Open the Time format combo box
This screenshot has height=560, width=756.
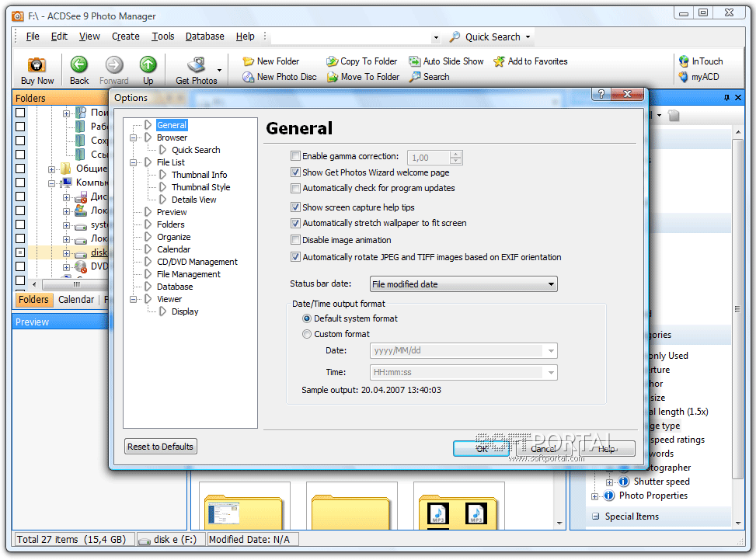click(x=463, y=372)
